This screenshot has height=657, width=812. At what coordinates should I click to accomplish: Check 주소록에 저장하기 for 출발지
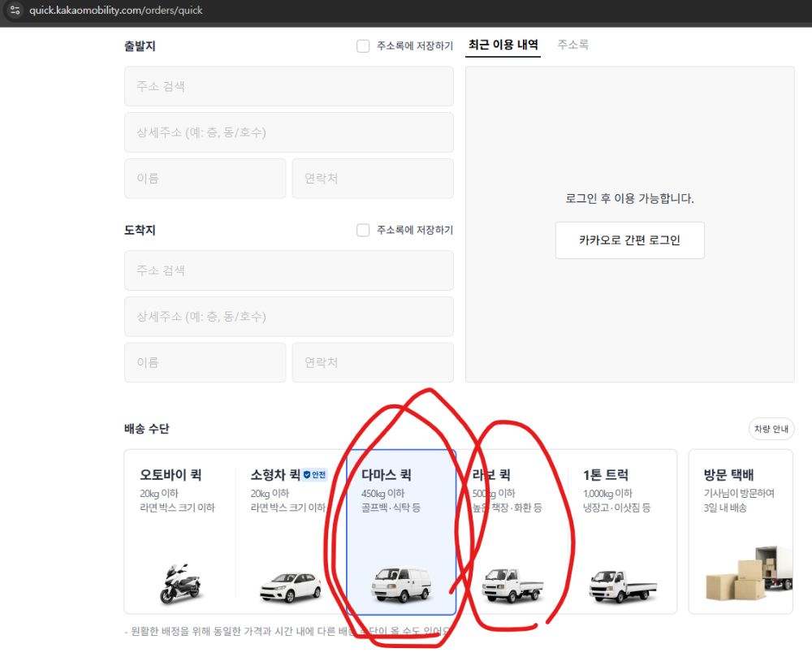[x=363, y=46]
